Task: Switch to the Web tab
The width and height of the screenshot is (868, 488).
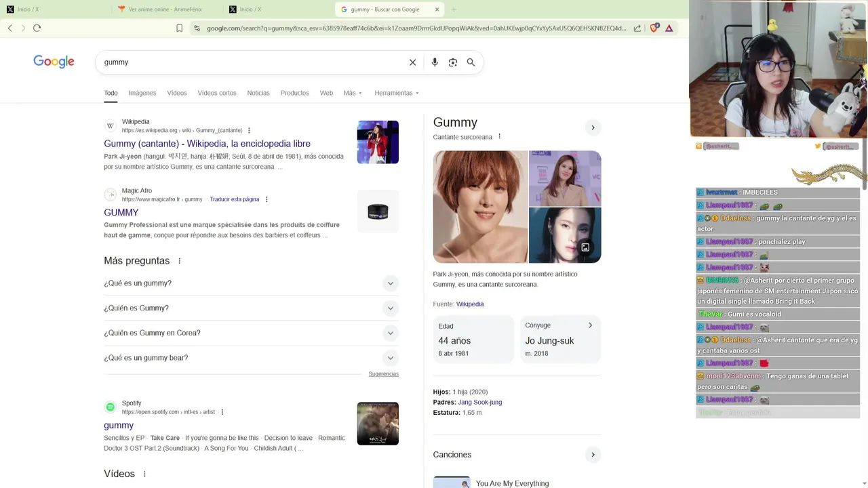Action: (x=326, y=93)
